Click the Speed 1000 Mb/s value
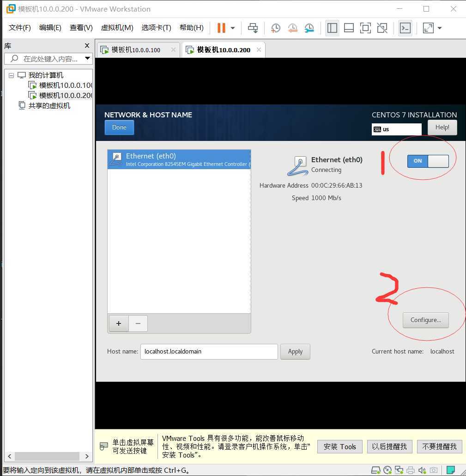466x476 pixels. click(326, 198)
